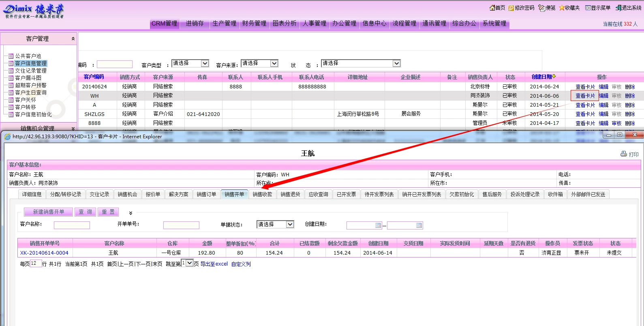
Task: Click the Internet Explorer popup icon
Action: pyautogui.click(x=7, y=137)
